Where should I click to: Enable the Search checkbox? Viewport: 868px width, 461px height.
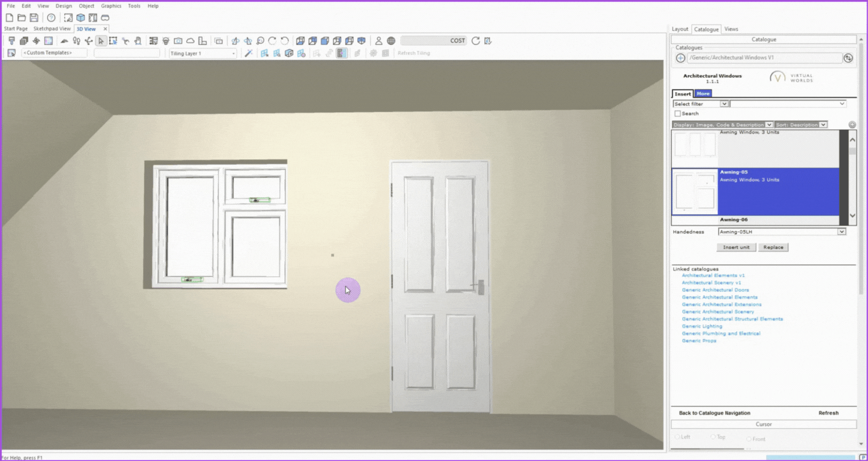coord(678,114)
